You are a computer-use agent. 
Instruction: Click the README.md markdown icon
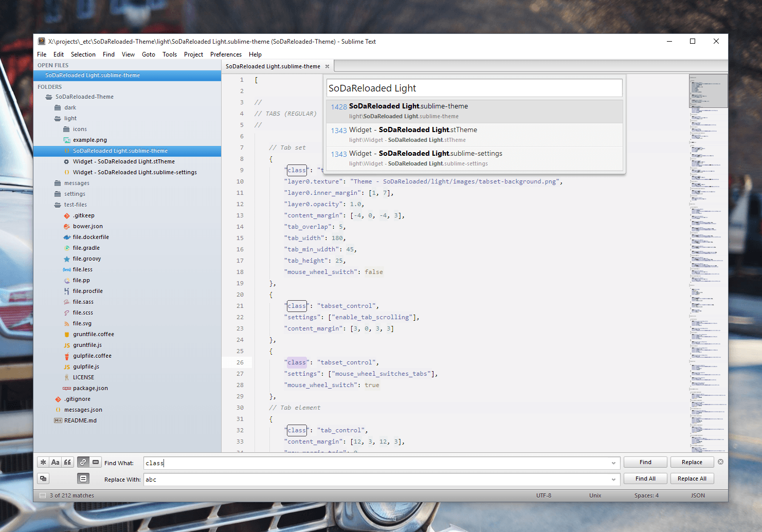[x=58, y=420]
